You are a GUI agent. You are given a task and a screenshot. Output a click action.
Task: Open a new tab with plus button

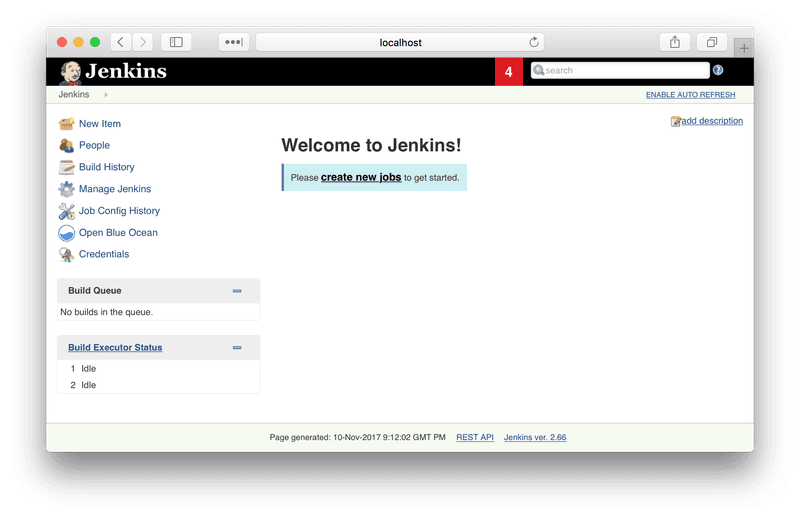pos(744,48)
